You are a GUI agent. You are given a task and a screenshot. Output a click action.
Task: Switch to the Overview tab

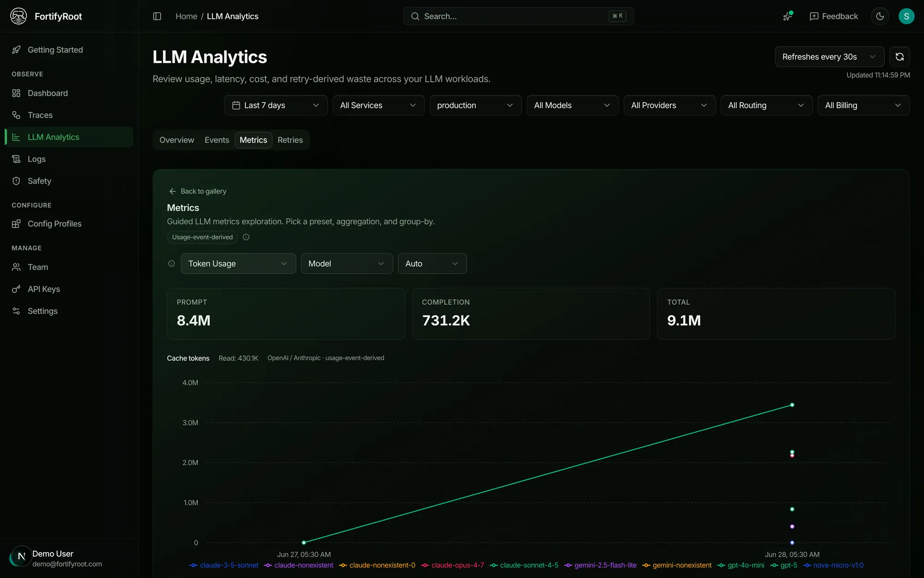[x=176, y=140]
